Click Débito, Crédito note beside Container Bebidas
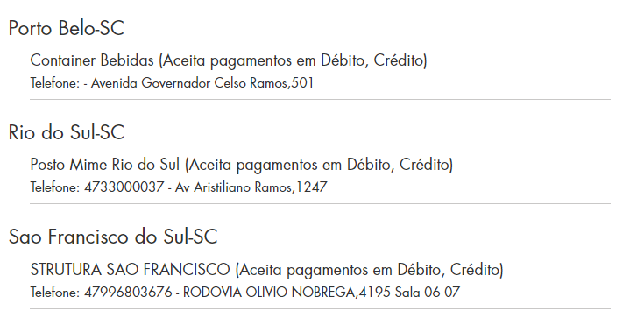This screenshot has width=644, height=318. pos(294,60)
